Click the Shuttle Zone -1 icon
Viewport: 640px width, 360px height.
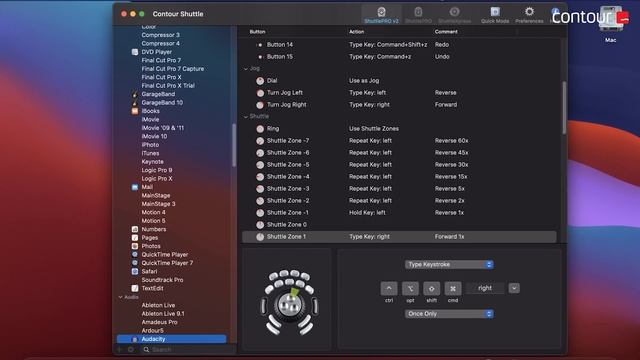260,213
